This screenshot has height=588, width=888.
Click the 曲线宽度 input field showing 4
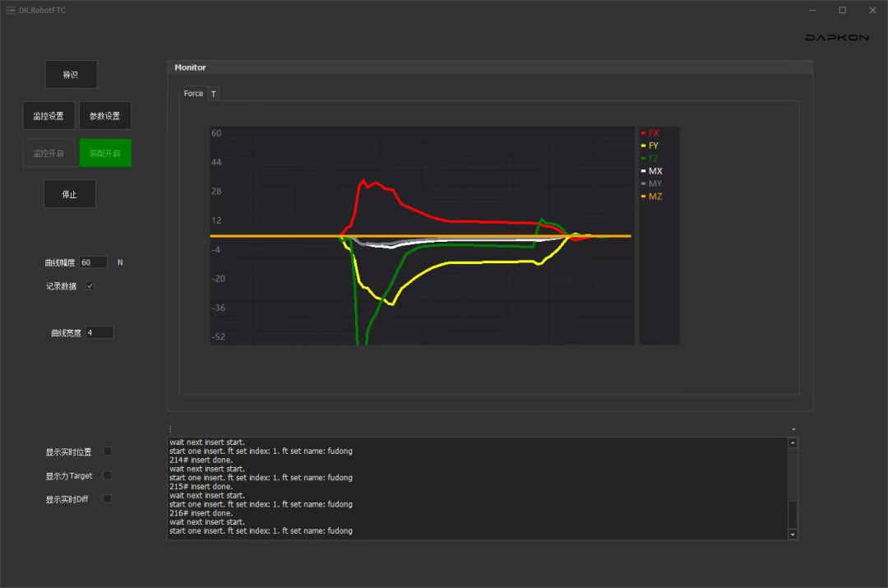tap(99, 332)
